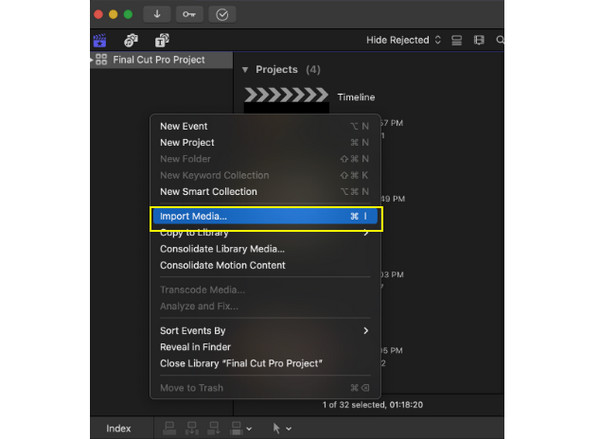Click the browser search magnifier icon
The width and height of the screenshot is (600, 439).
[500, 40]
